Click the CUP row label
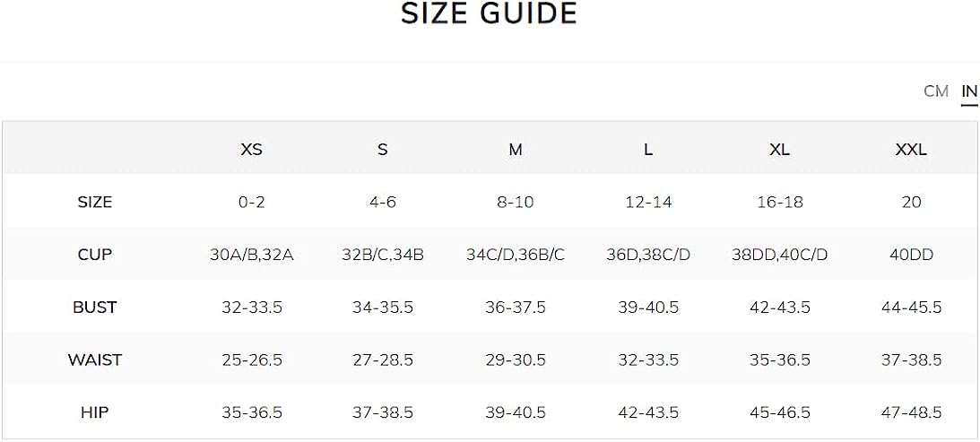Screen dimensions: 980x442 coord(95,256)
